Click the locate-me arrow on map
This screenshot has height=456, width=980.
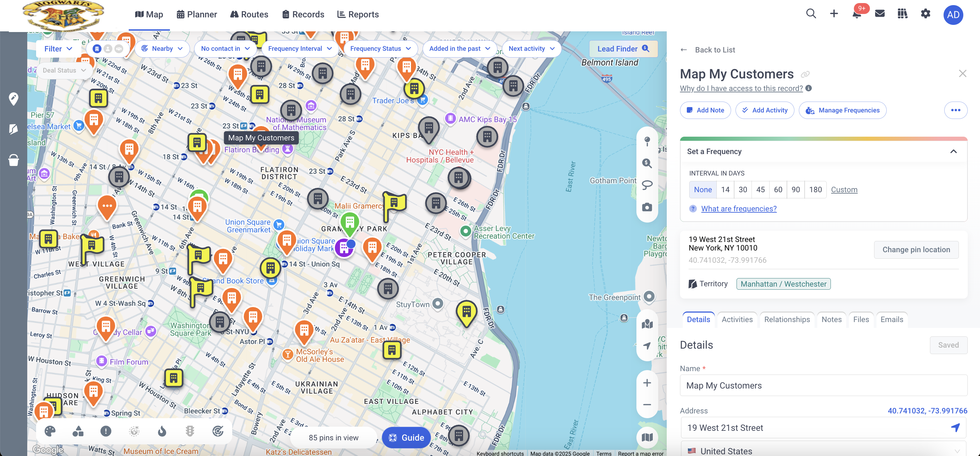click(647, 346)
